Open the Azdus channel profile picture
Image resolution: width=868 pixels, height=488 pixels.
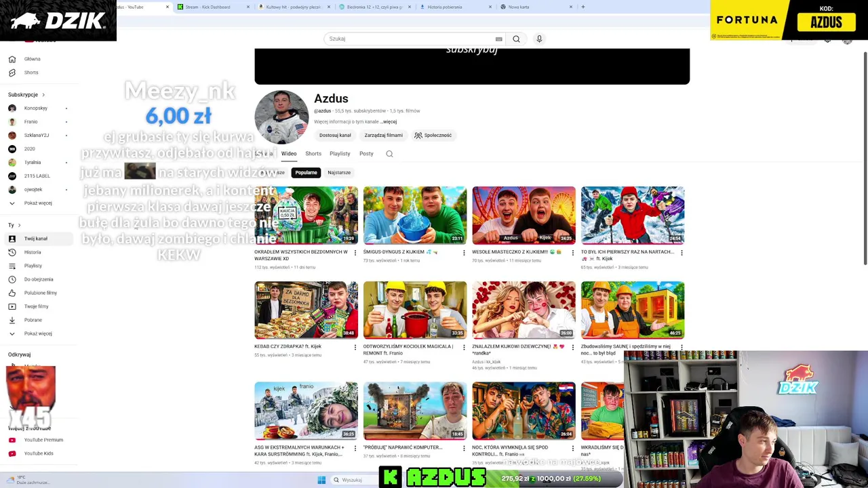(x=281, y=117)
